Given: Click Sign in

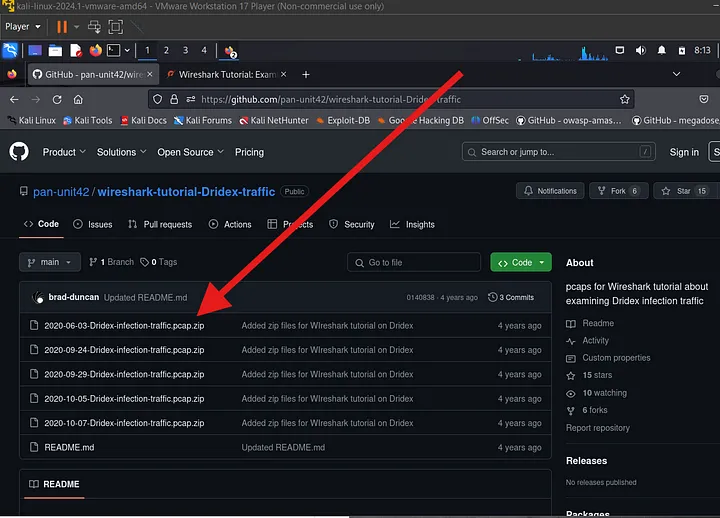Looking at the screenshot, I should [684, 152].
